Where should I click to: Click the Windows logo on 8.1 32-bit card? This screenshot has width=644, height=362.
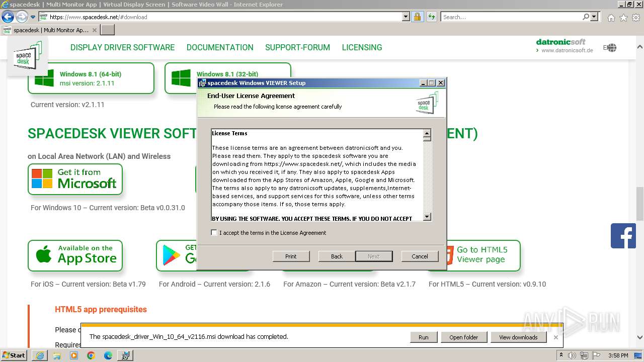[x=181, y=78]
